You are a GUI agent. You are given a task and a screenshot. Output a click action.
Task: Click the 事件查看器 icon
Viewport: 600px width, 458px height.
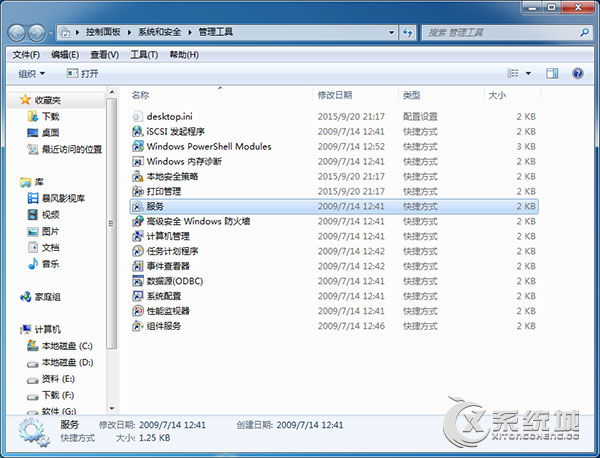(x=137, y=266)
